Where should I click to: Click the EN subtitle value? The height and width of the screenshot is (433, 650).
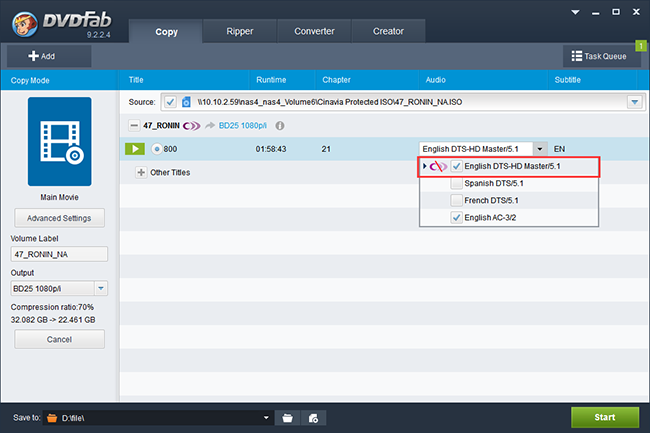pyautogui.click(x=559, y=149)
